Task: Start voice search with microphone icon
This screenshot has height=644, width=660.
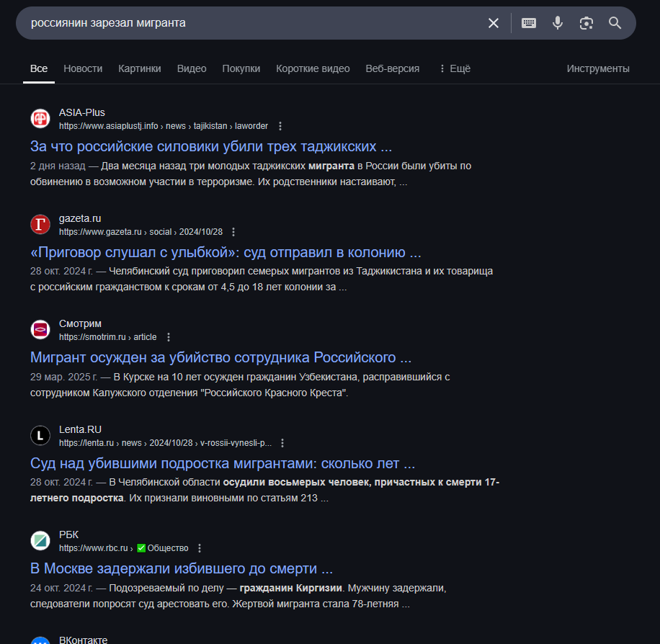Action: 558,23
